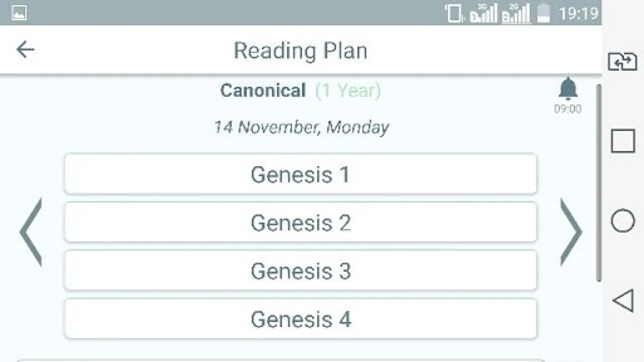Tap the 19:19 clock in status bar
This screenshot has width=644, height=362.
(578, 14)
